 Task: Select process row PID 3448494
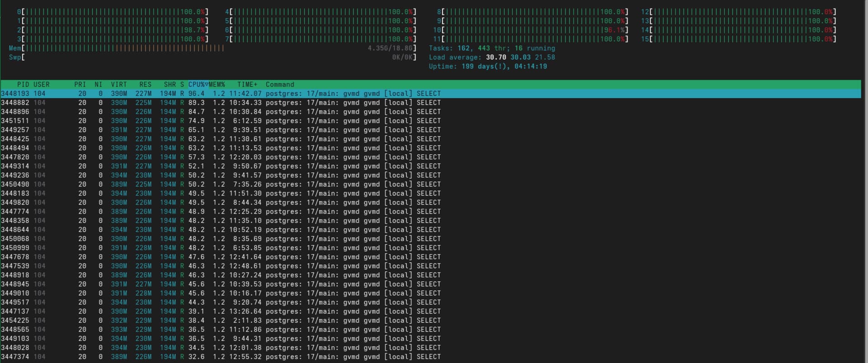click(x=430, y=148)
